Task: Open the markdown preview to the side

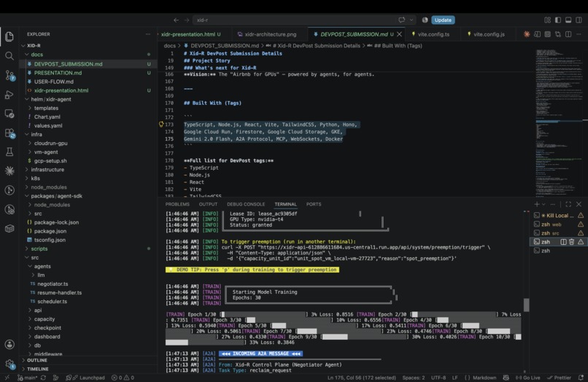Action: click(537, 34)
